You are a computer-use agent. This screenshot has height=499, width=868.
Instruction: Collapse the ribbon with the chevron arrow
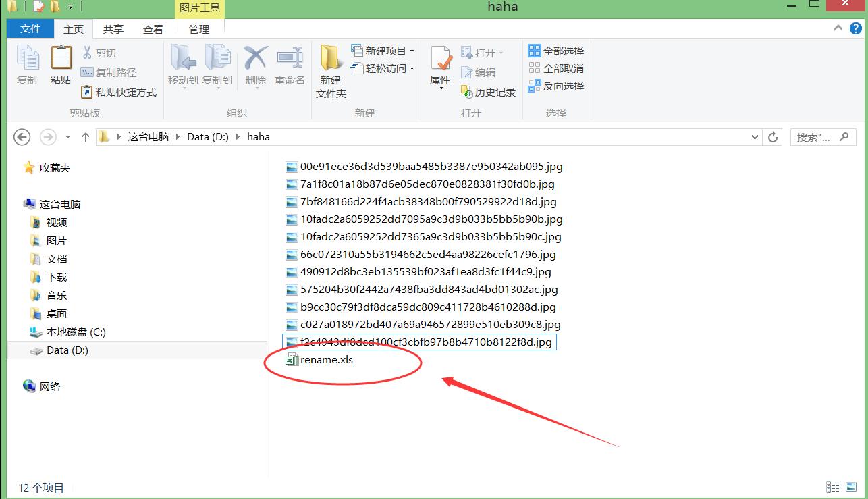(838, 29)
